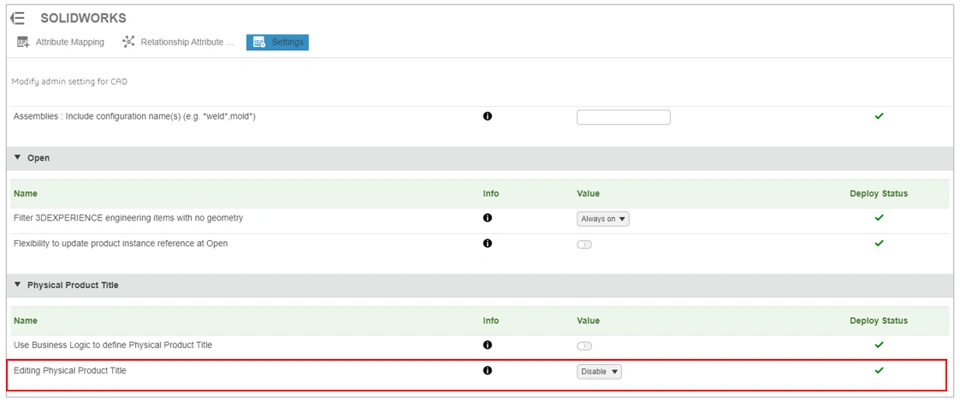Screen dimensions: 960x400
Task: Click info icon for Use Business Logic row
Action: tap(488, 345)
